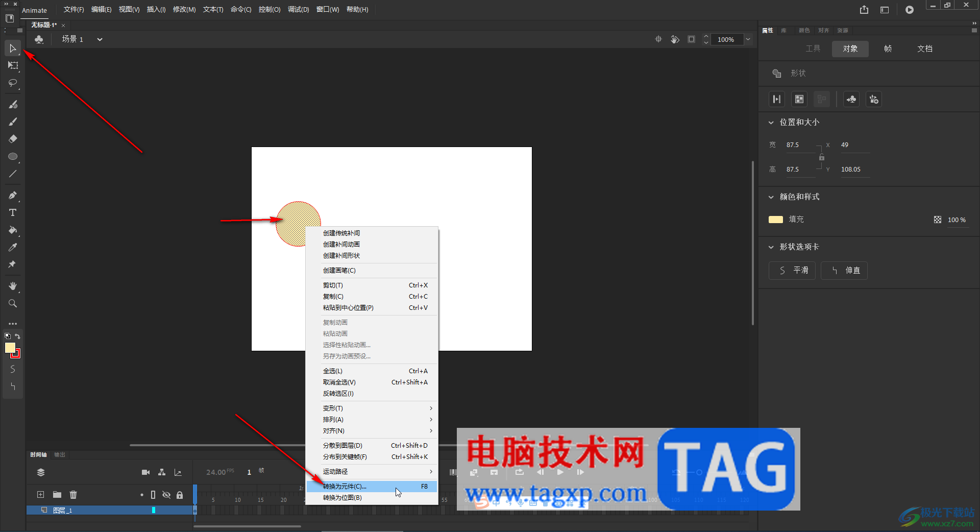Open the 修改(M) menu
This screenshot has width=980, height=532.
pyautogui.click(x=184, y=10)
